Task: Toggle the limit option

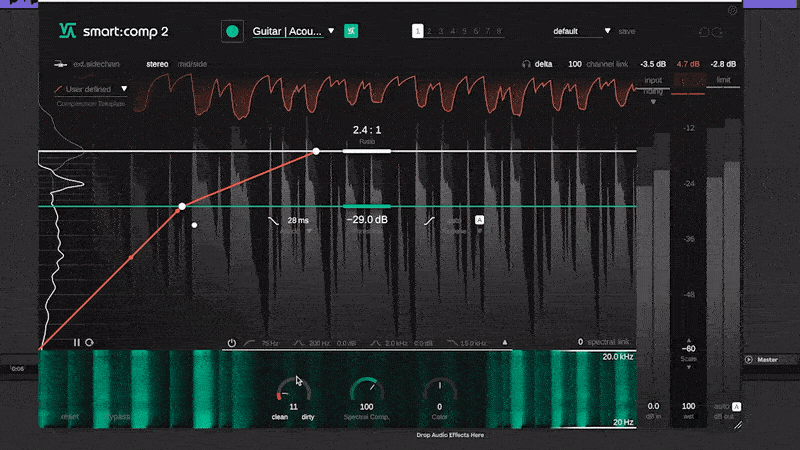Action: [723, 80]
